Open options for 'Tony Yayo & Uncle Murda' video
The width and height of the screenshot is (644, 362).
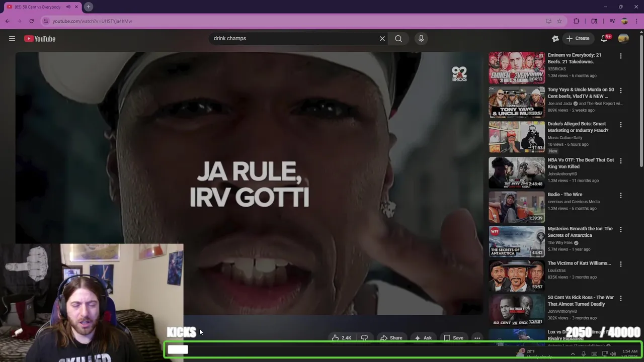tap(620, 90)
